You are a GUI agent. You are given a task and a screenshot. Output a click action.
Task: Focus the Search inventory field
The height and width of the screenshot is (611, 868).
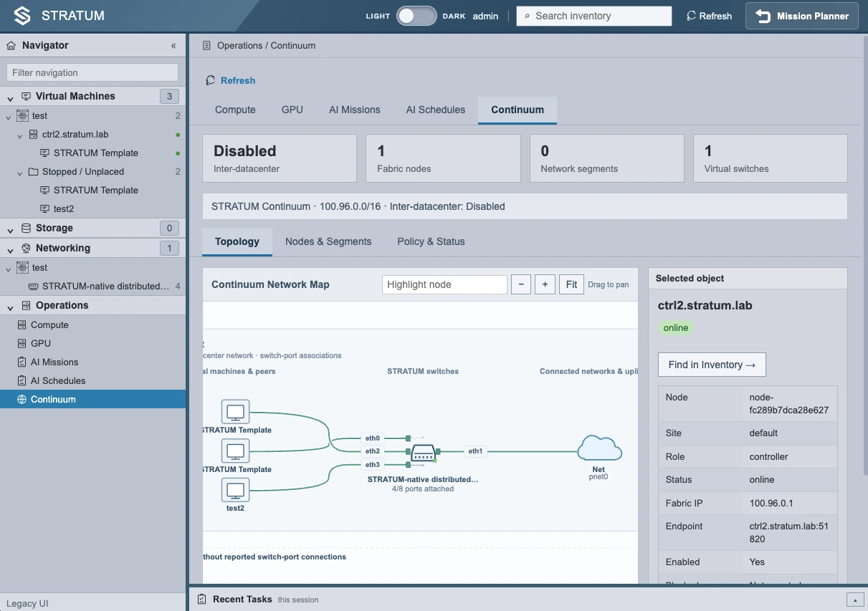coord(594,16)
